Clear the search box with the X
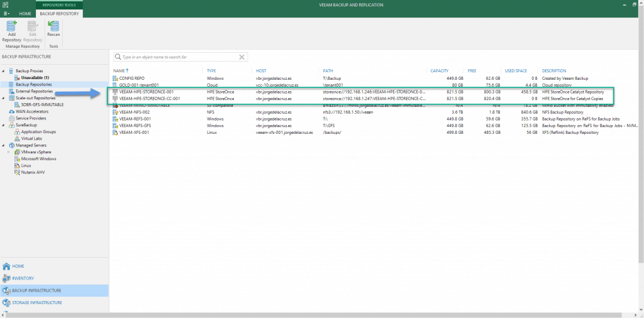 tap(242, 57)
